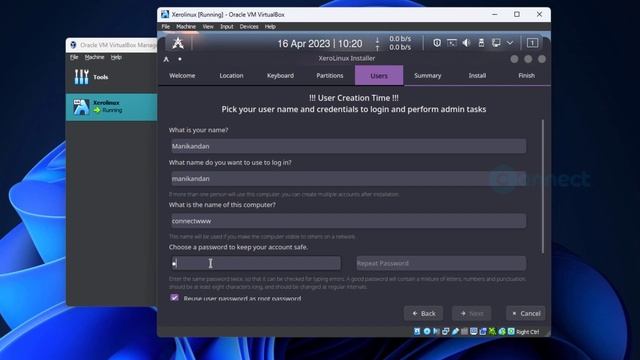Open the volume speaker tray icon
Screen dimensions: 640x360
click(x=466, y=43)
